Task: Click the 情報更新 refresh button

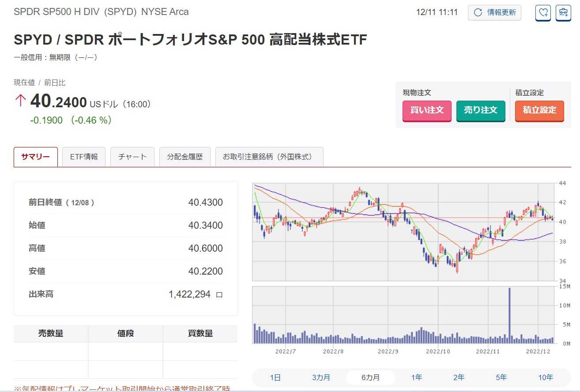Action: click(494, 13)
